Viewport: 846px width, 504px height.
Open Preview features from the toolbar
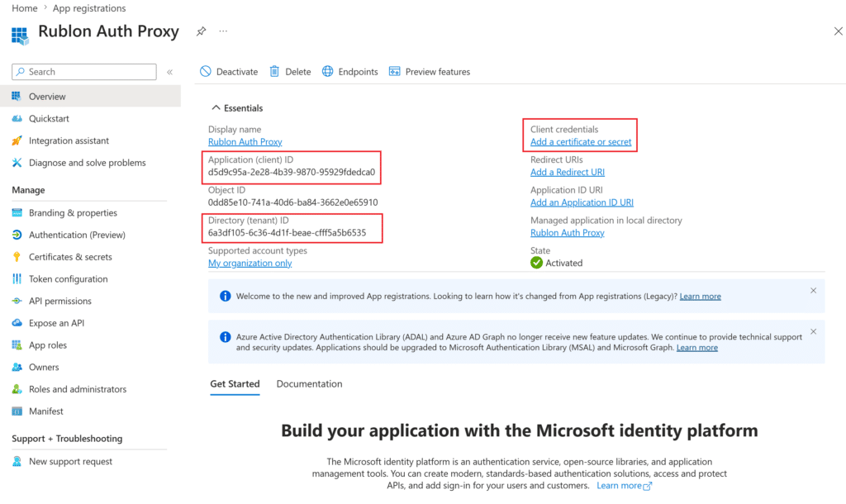point(430,72)
